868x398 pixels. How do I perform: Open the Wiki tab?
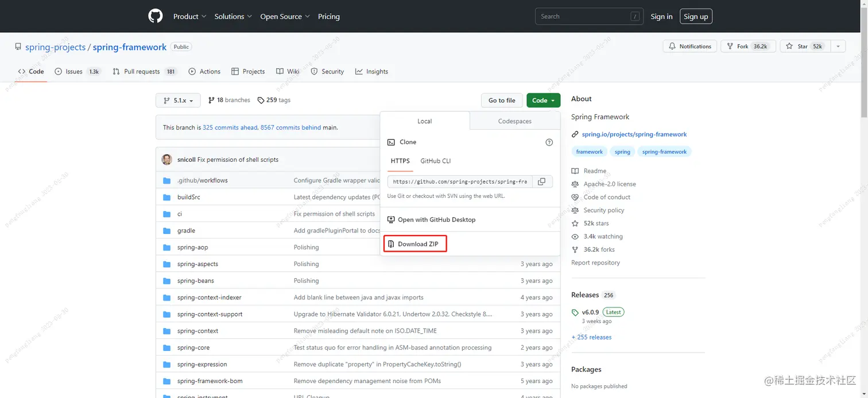click(288, 72)
